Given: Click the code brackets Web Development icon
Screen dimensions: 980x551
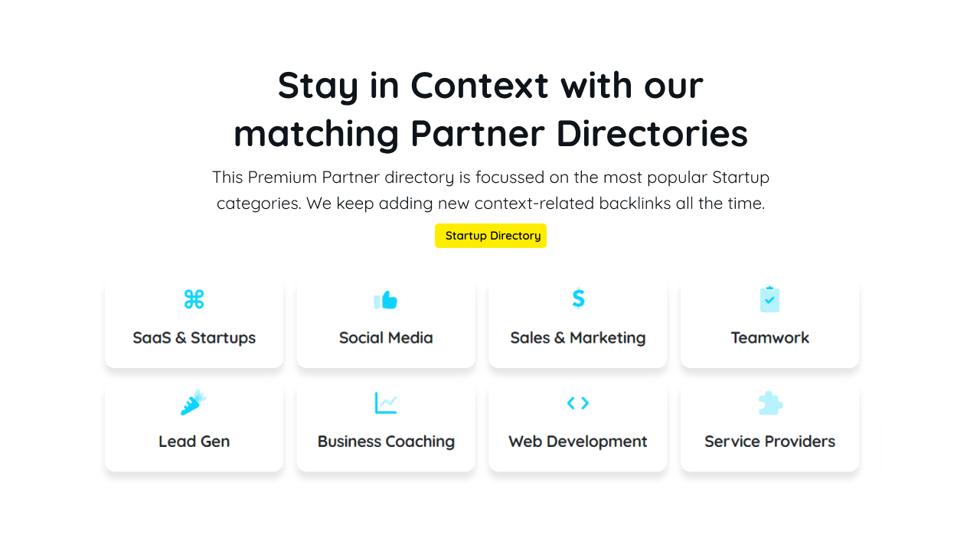Looking at the screenshot, I should [x=578, y=403].
